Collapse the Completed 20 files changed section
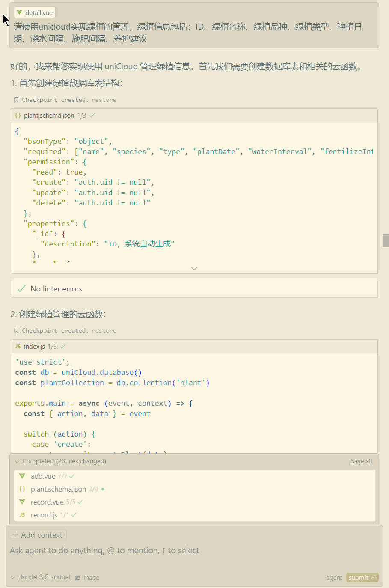 (17, 461)
